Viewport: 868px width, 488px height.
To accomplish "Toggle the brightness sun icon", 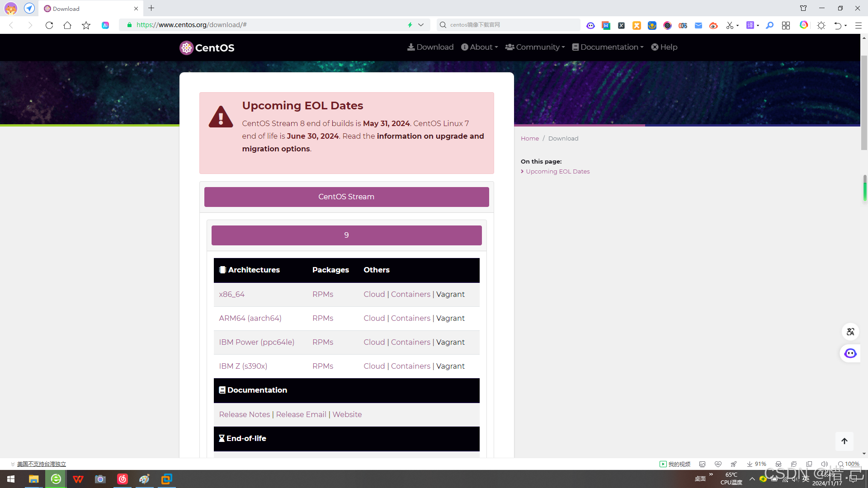I will pos(821,25).
